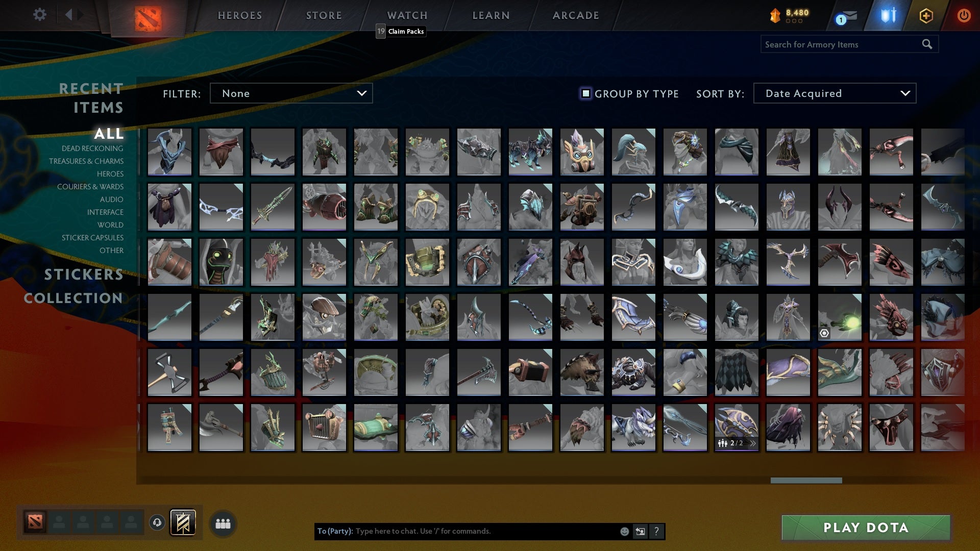Open the Watch tab

pos(407,15)
